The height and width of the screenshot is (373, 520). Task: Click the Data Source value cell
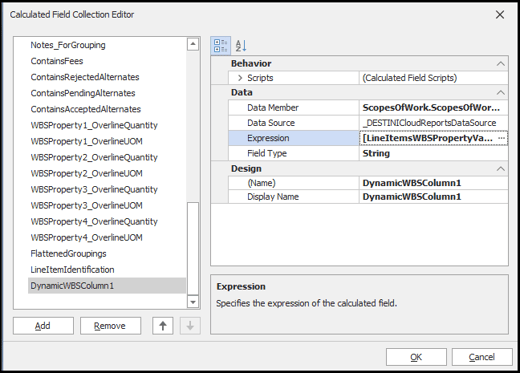coord(433,123)
